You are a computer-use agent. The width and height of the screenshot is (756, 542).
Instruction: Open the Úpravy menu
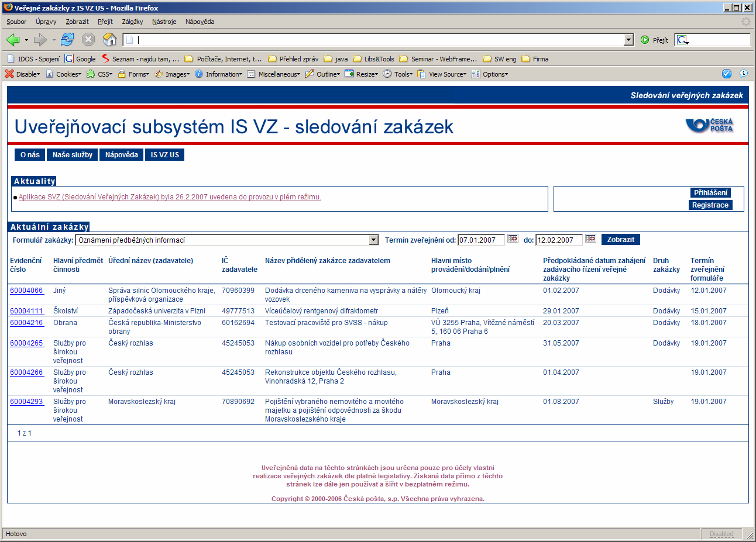(x=46, y=22)
